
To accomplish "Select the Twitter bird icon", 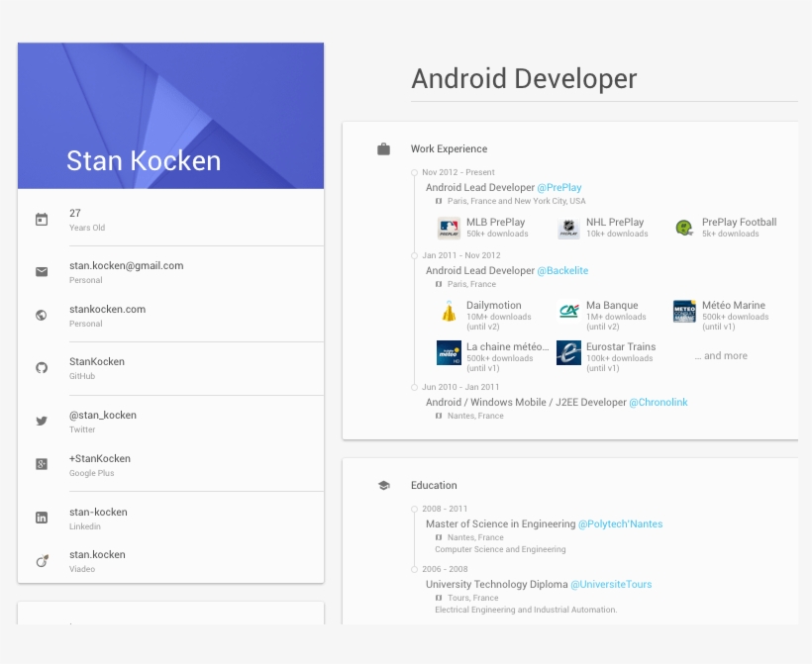I will coord(41,420).
